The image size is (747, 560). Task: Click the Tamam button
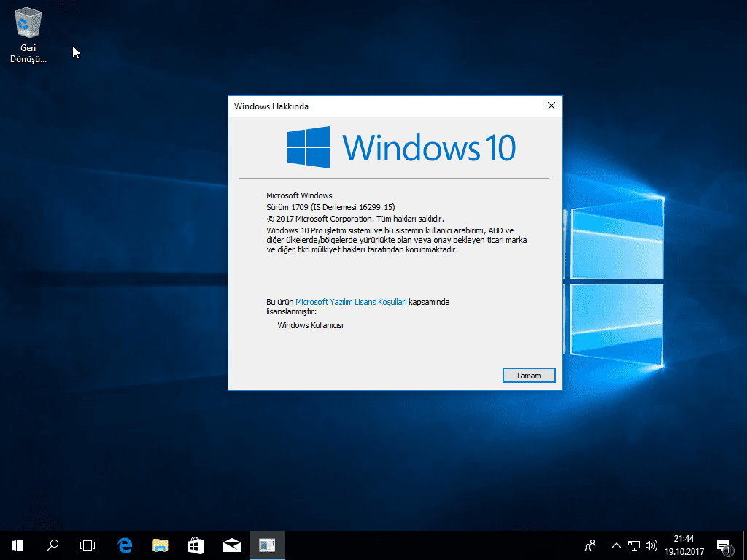point(529,376)
